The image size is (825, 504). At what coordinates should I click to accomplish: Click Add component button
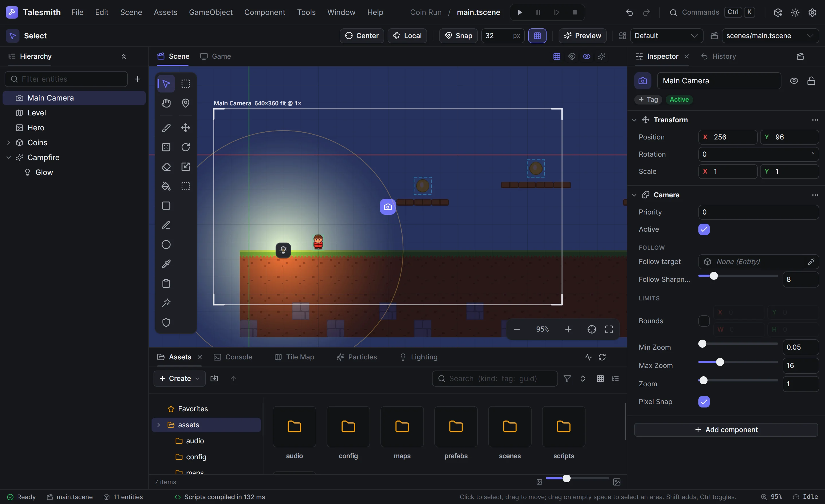click(726, 430)
